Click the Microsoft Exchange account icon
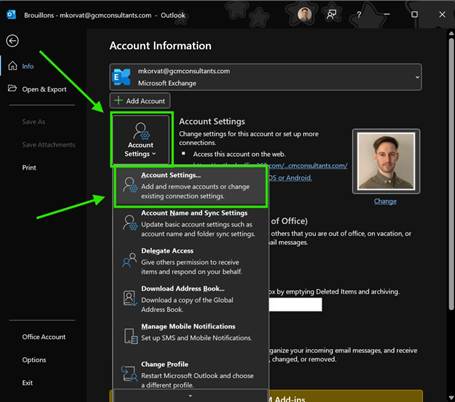Screen dimensions: 455x402 point(122,77)
